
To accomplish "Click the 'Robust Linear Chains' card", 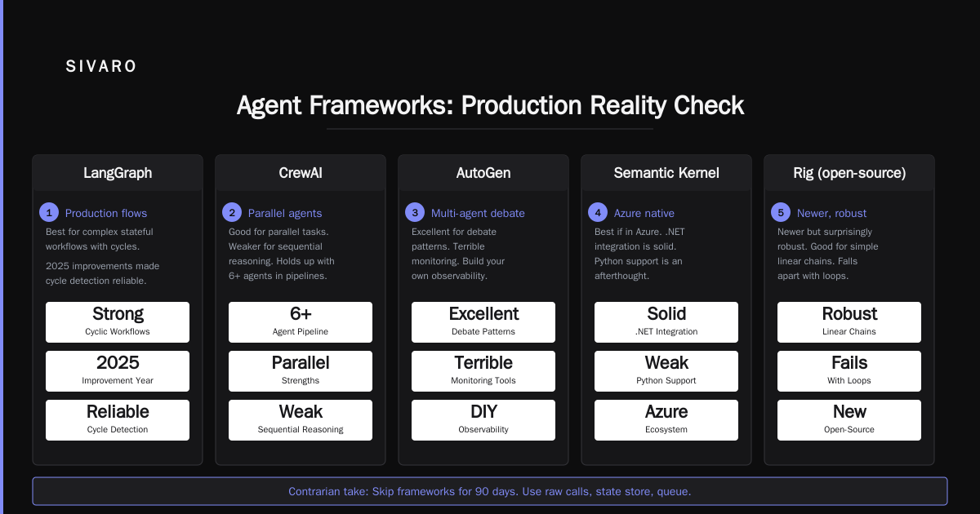I will pos(849,322).
